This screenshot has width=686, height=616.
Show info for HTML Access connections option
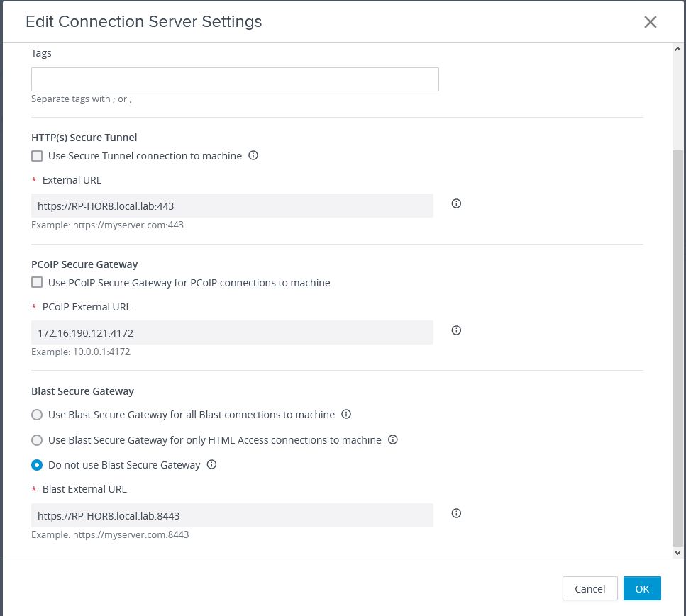[393, 439]
